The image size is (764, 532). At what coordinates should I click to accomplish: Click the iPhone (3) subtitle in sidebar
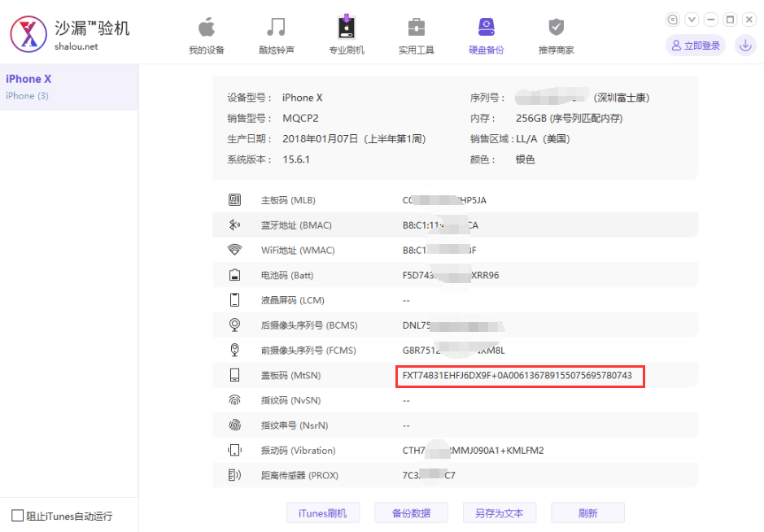28,95
